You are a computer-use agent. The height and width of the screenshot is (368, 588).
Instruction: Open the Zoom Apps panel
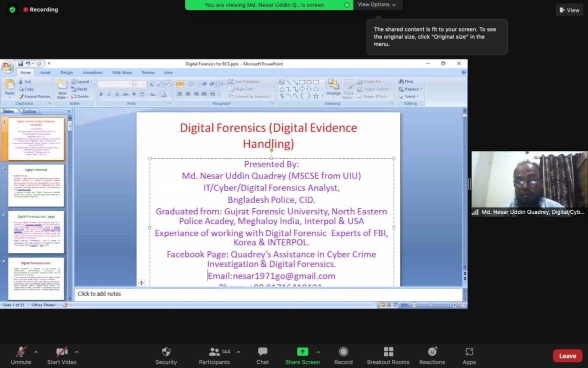tap(469, 355)
